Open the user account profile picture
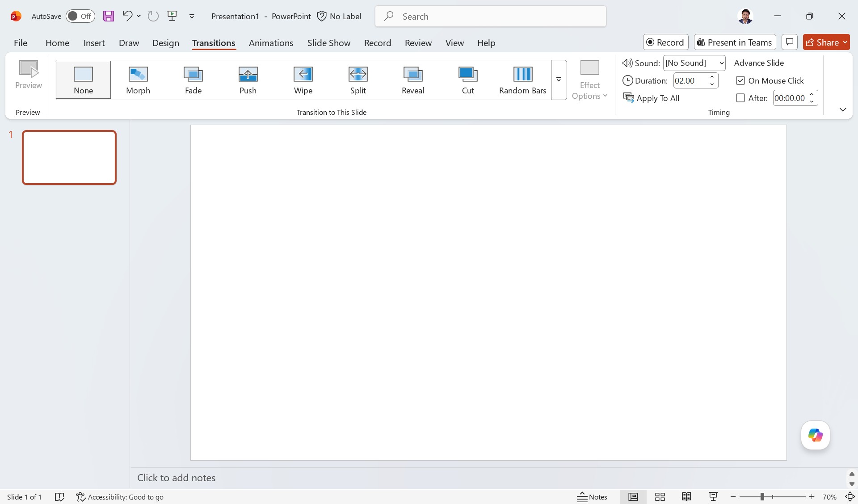 pos(745,16)
